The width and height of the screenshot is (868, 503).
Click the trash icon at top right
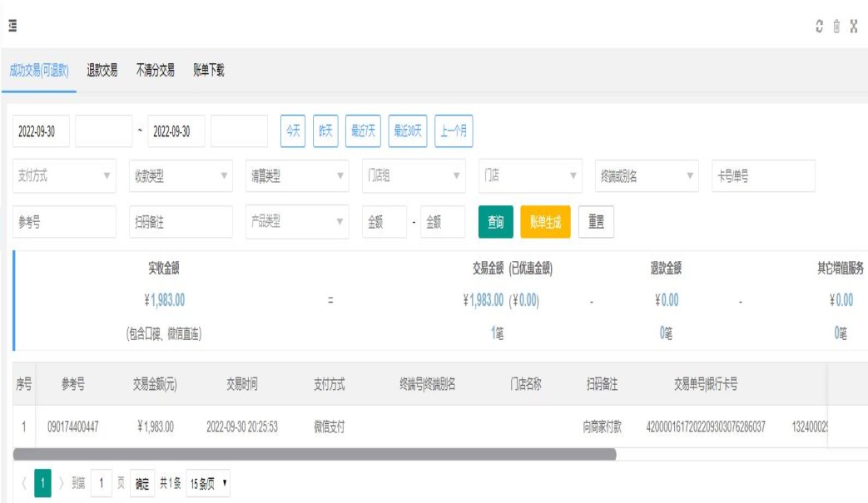(x=836, y=27)
